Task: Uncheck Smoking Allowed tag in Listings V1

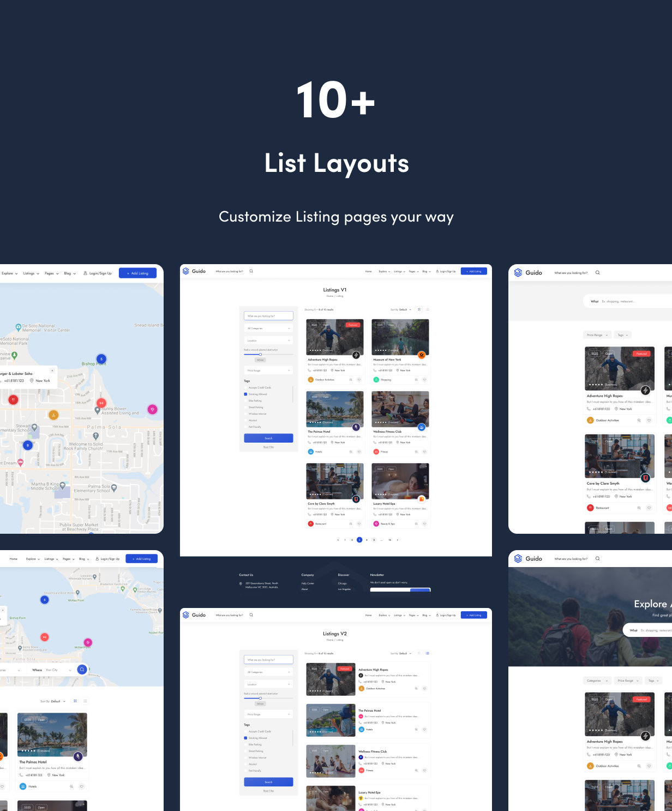Action: click(245, 394)
